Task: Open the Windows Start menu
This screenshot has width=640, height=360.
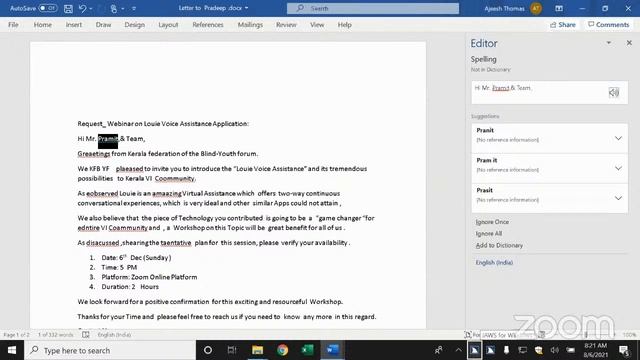Action: 12,350
